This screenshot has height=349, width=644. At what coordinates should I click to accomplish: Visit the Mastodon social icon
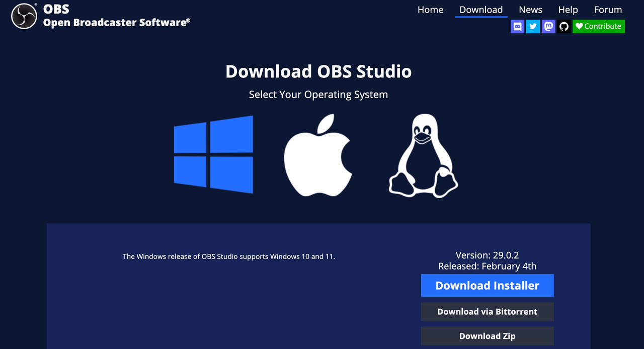(x=548, y=27)
